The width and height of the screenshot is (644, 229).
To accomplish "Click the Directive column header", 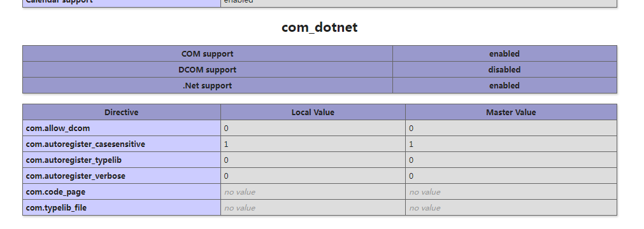I will tap(122, 113).
